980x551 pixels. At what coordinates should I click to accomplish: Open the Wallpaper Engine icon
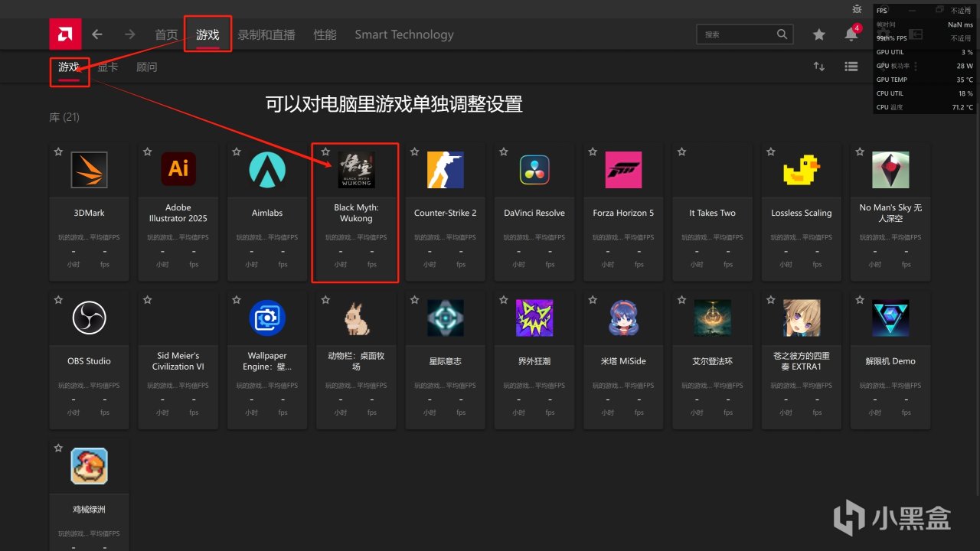267,318
